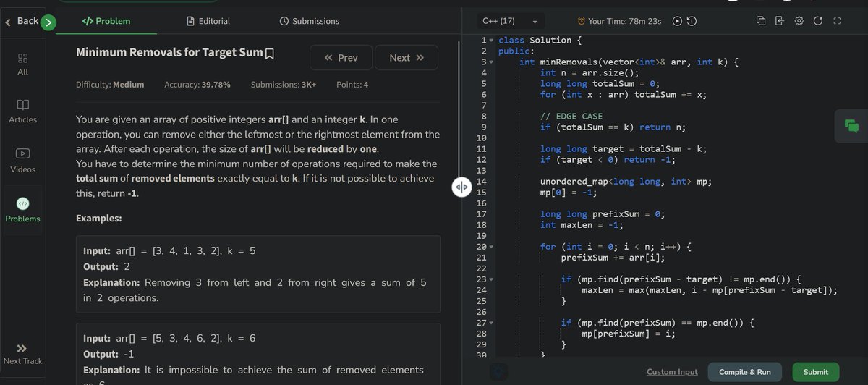The image size is (868, 385).
Task: Collapse the minRemovals function fold on line 3
Action: click(x=491, y=62)
